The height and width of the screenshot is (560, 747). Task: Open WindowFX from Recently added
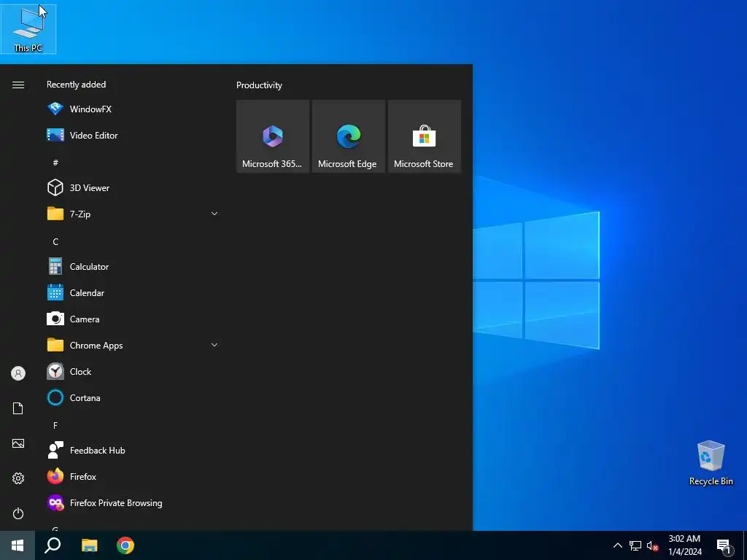(133, 109)
